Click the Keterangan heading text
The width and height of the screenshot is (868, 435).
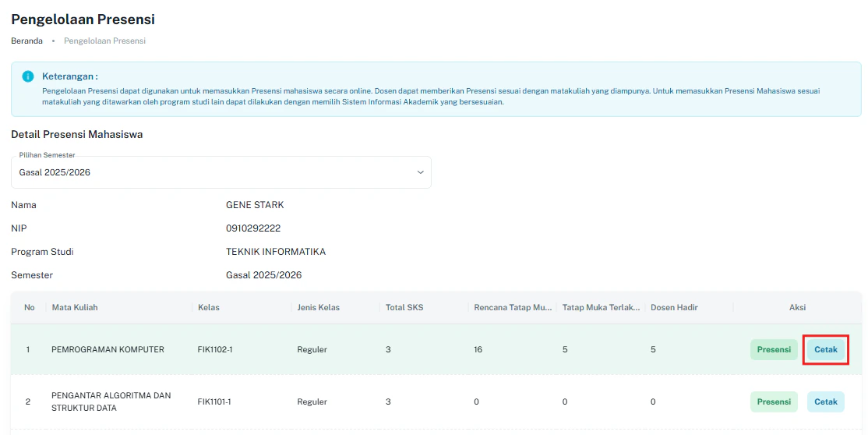pos(70,76)
